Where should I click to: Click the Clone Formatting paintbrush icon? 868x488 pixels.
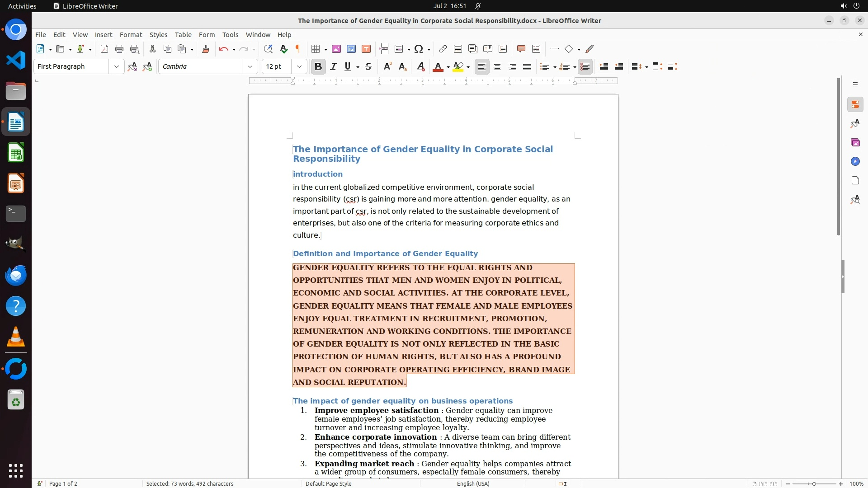pyautogui.click(x=206, y=49)
